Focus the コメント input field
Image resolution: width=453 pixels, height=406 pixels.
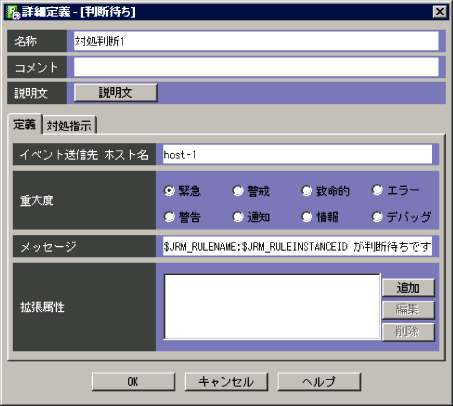[256, 67]
